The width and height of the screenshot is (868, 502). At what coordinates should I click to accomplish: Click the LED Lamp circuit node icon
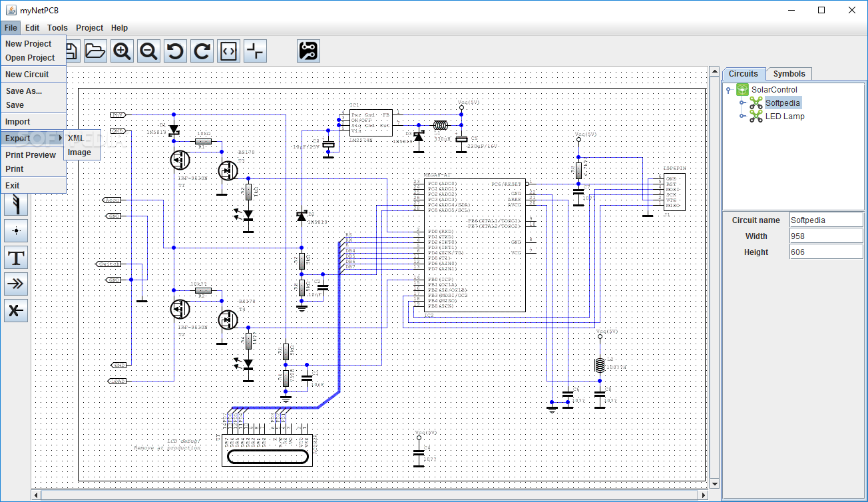(756, 116)
